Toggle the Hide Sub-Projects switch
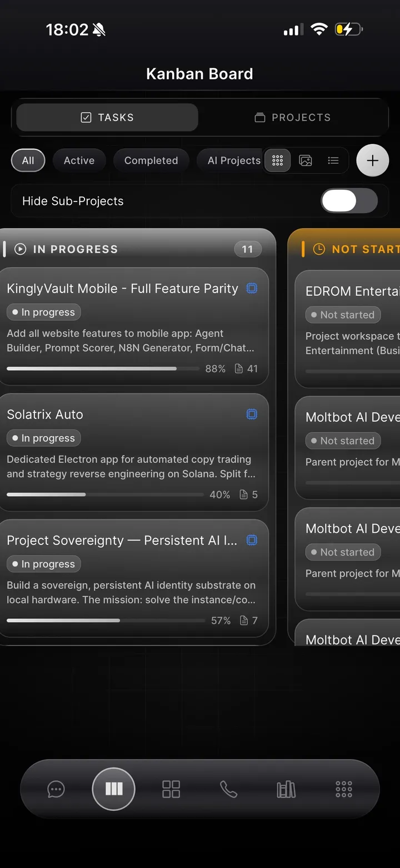This screenshot has width=400, height=868. pos(349,201)
